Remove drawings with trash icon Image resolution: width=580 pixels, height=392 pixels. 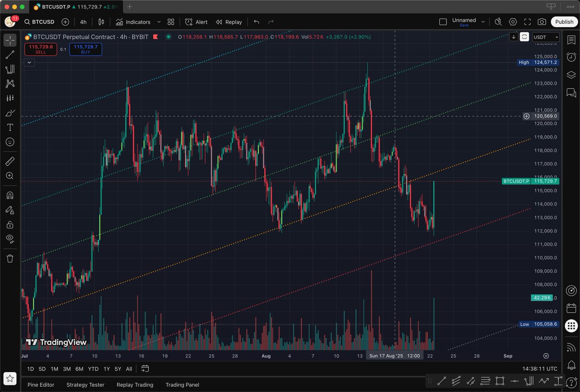tap(10, 258)
